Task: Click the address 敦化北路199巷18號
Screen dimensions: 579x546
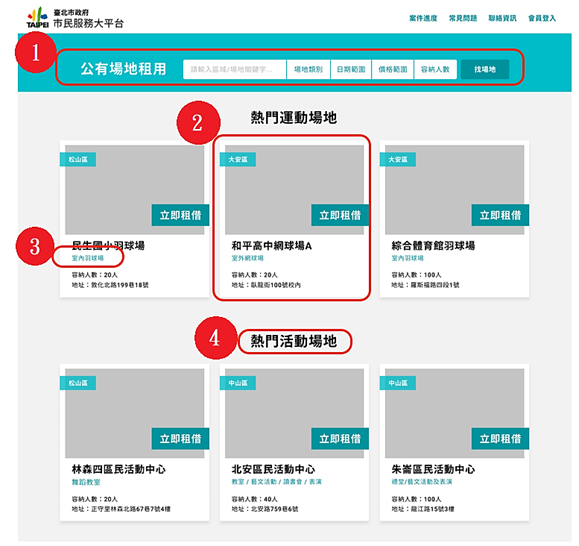Action: tap(120, 285)
